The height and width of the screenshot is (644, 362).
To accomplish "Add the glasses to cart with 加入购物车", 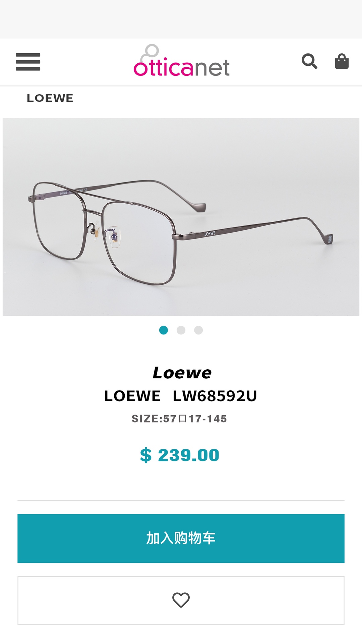I will coord(181,538).
